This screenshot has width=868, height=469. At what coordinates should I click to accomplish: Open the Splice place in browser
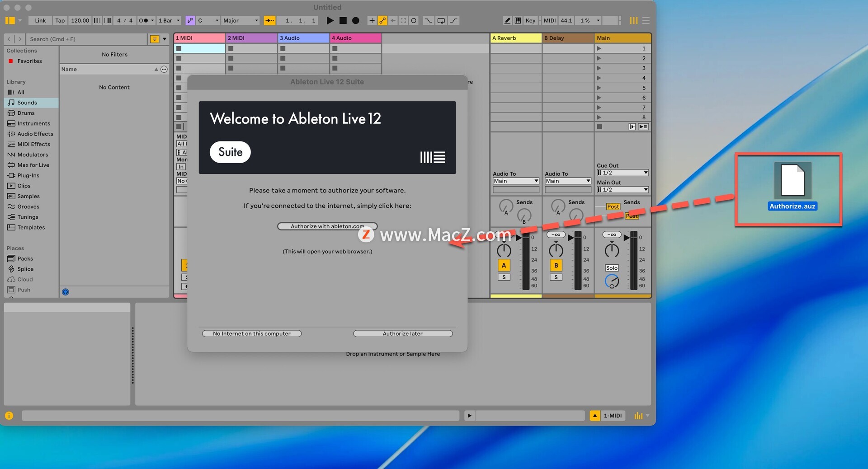click(25, 269)
